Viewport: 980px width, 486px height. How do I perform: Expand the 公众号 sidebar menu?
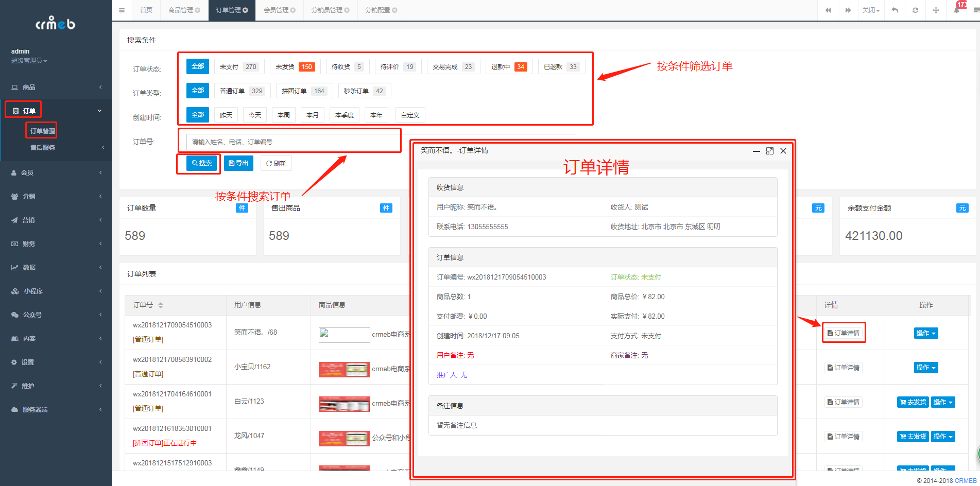click(x=56, y=315)
